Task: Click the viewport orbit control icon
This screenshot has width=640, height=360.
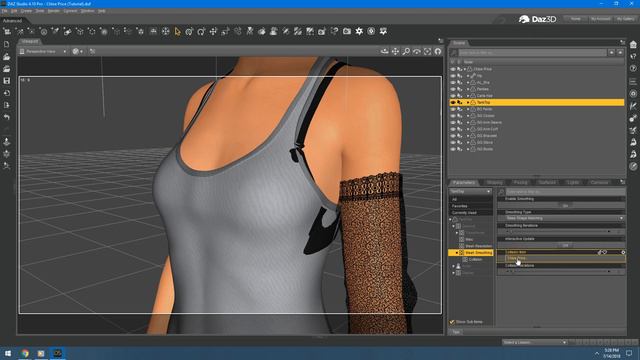Action: (384, 51)
